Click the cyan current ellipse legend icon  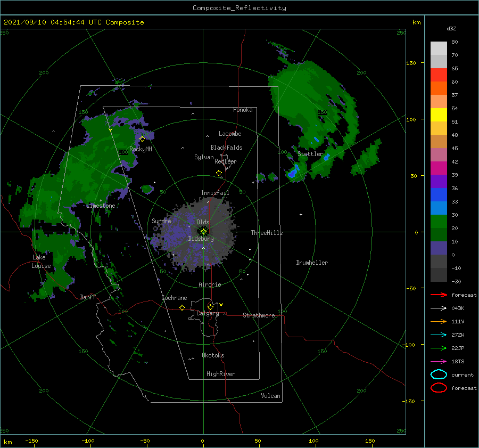(439, 374)
